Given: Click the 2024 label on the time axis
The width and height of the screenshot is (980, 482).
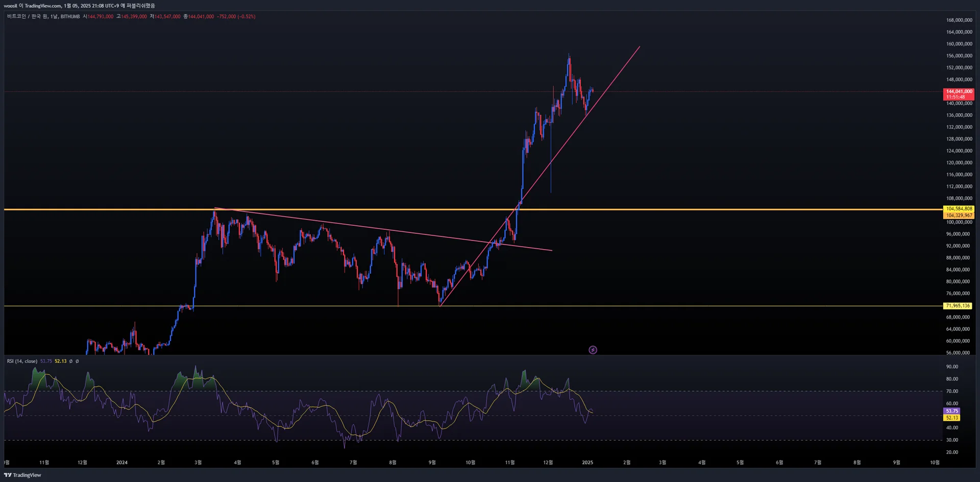Looking at the screenshot, I should tap(122, 463).
